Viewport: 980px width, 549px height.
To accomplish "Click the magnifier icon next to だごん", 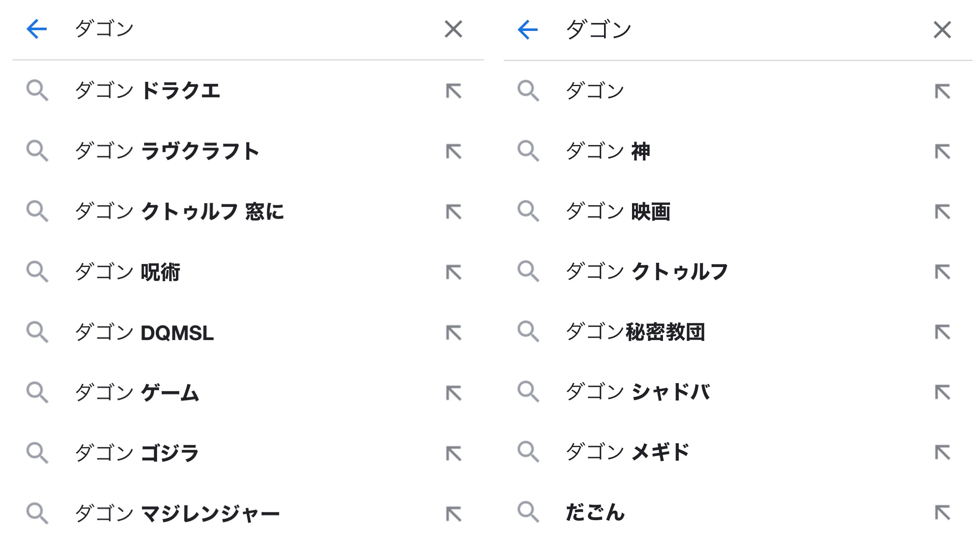I will [x=528, y=512].
